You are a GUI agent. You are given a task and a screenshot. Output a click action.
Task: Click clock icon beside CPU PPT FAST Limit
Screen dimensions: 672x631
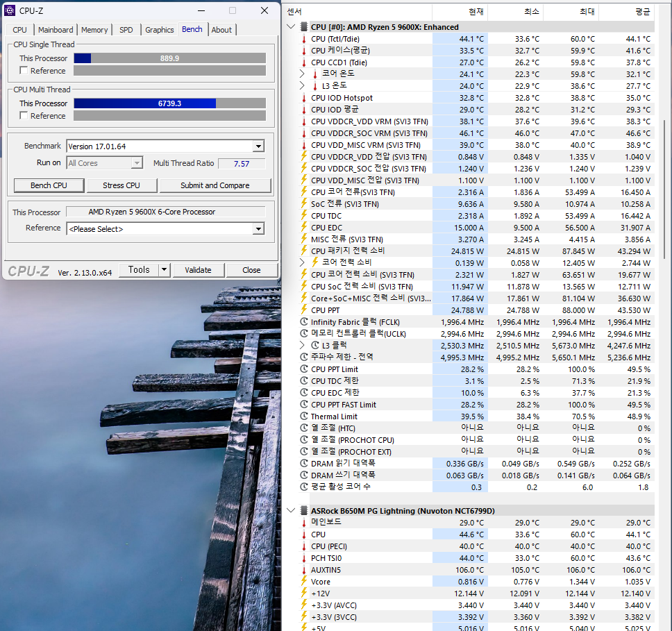pyautogui.click(x=304, y=404)
